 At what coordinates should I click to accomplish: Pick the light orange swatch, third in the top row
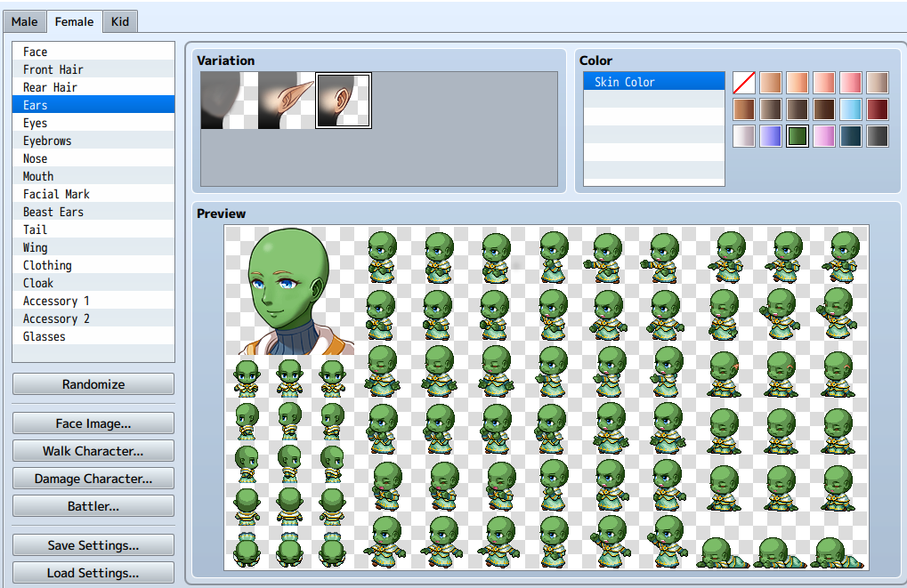pos(798,83)
